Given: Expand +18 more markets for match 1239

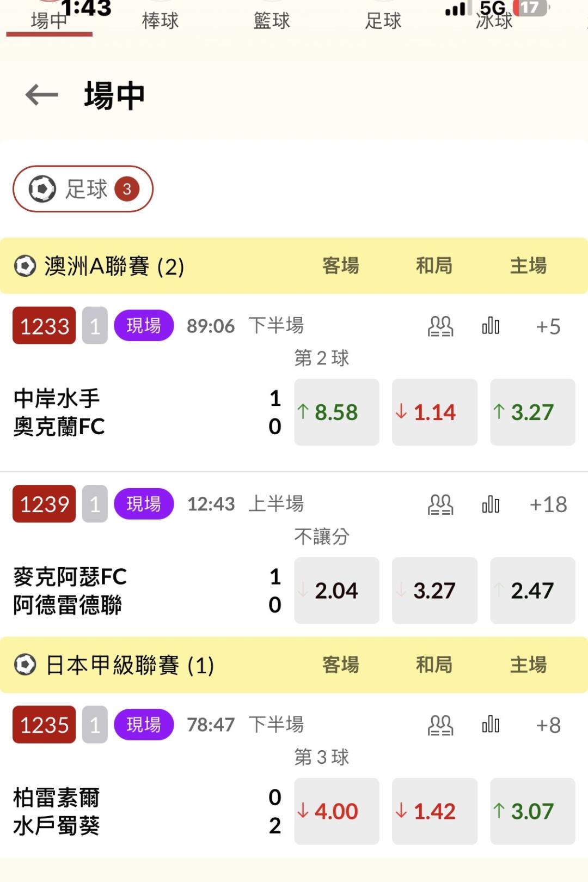Looking at the screenshot, I should 548,504.
